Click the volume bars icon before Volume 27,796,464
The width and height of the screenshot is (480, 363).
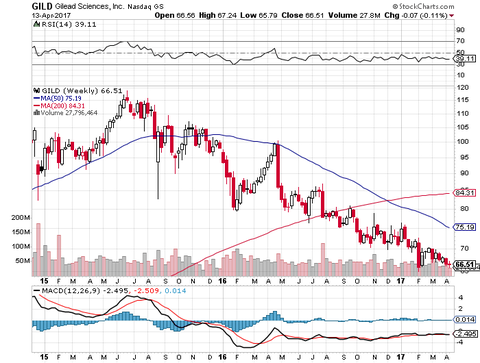pos(36,113)
